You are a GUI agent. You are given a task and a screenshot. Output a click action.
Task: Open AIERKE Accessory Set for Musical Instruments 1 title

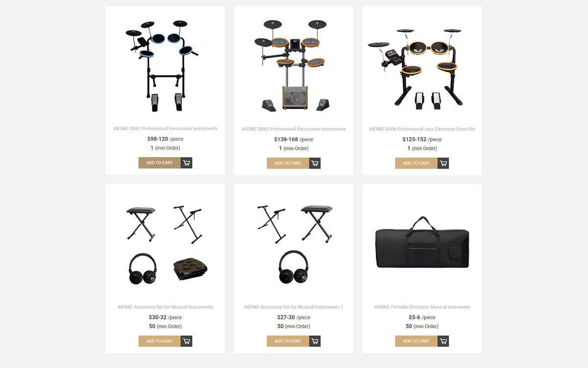(294, 307)
